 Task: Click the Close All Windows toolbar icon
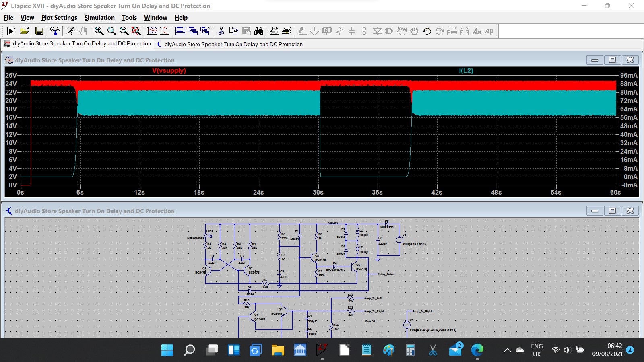click(x=205, y=31)
